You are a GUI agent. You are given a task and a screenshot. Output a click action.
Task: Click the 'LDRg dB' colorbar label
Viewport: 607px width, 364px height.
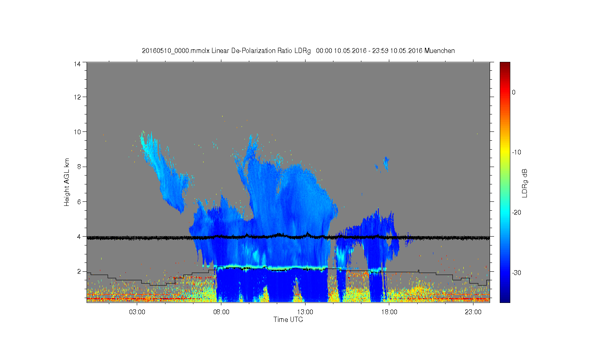[x=525, y=183]
